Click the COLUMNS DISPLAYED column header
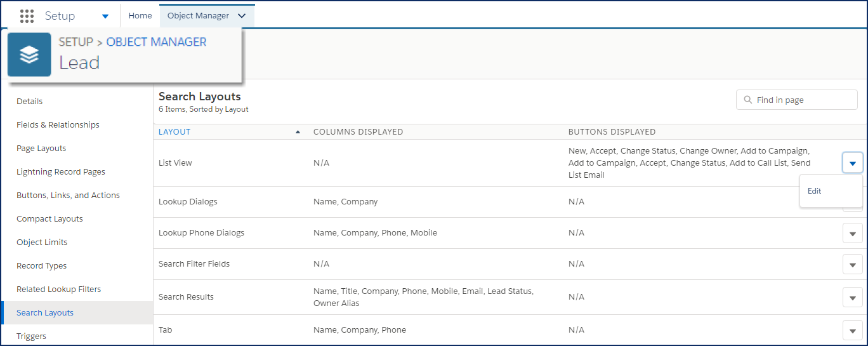Viewport: 868px width, 346px height. point(358,132)
